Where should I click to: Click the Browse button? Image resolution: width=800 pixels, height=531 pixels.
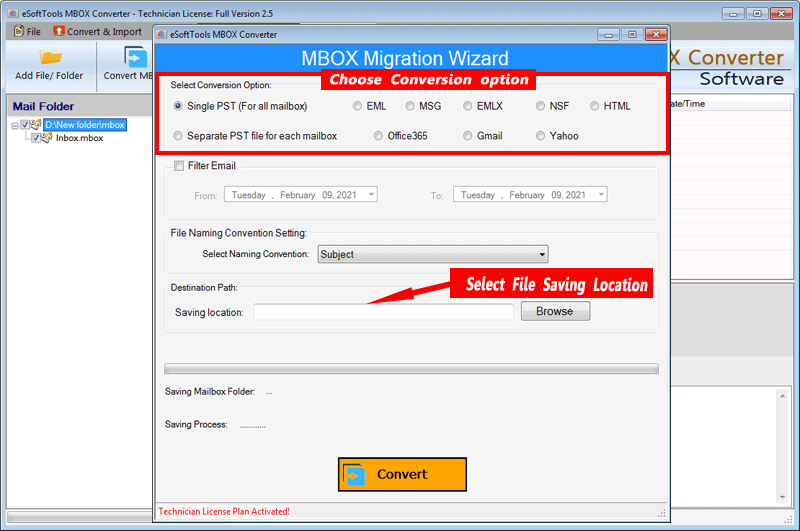tap(555, 311)
